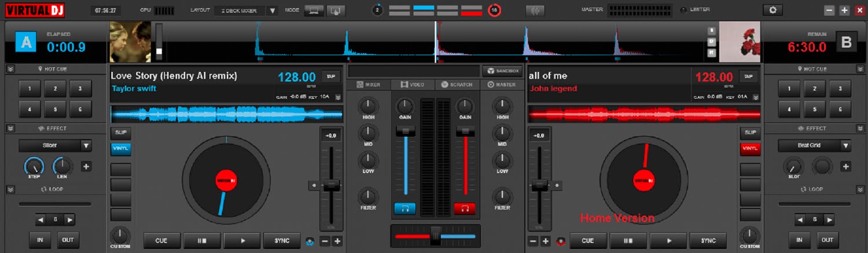Click the plus icon beside LEN knob
The height and width of the screenshot is (253, 868).
coord(86,167)
